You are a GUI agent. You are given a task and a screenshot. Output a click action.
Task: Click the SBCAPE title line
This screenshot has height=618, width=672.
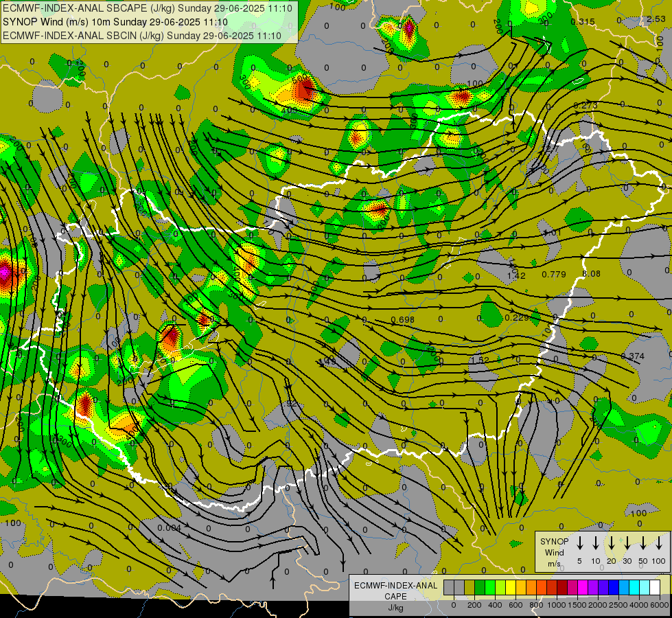click(x=148, y=8)
